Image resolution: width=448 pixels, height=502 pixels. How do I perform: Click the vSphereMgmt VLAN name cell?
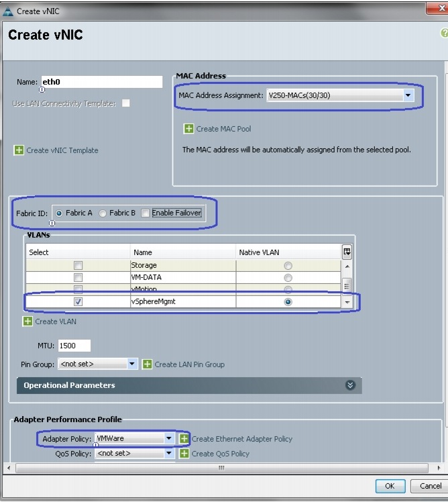(182, 301)
